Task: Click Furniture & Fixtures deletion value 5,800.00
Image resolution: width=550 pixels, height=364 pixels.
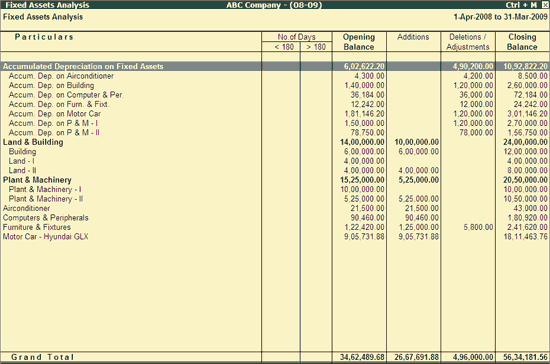Action: coord(478,227)
